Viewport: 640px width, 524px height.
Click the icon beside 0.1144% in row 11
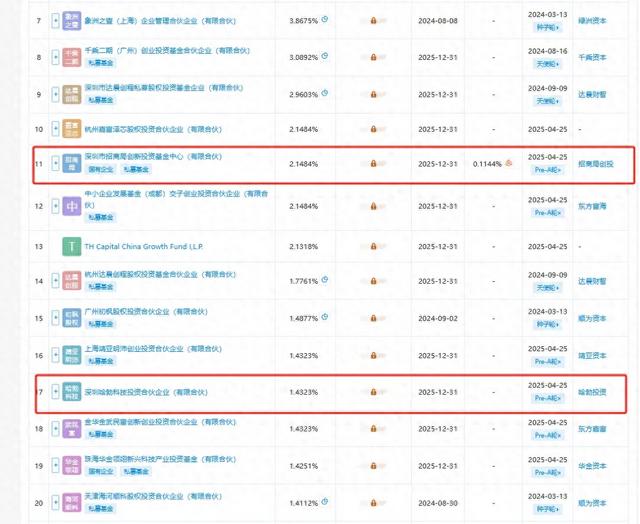pos(509,163)
